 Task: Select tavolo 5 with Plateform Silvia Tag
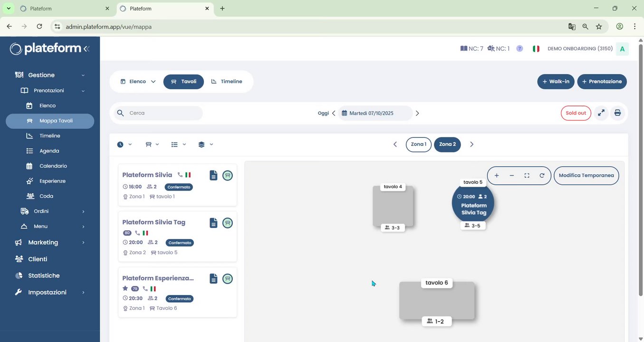473,203
